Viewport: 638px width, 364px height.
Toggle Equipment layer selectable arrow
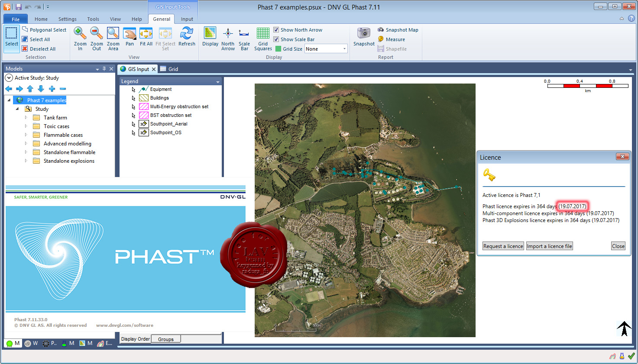tap(133, 90)
